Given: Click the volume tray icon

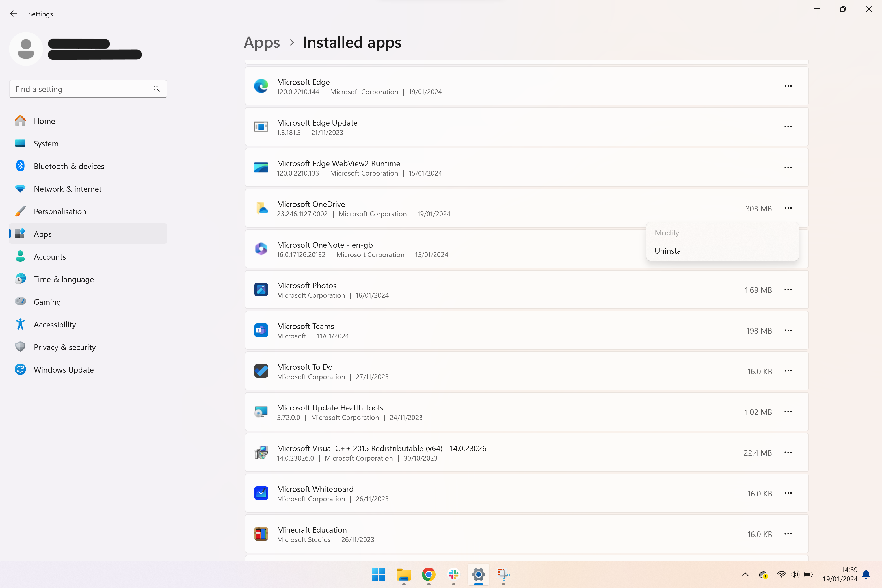Looking at the screenshot, I should click(x=794, y=574).
